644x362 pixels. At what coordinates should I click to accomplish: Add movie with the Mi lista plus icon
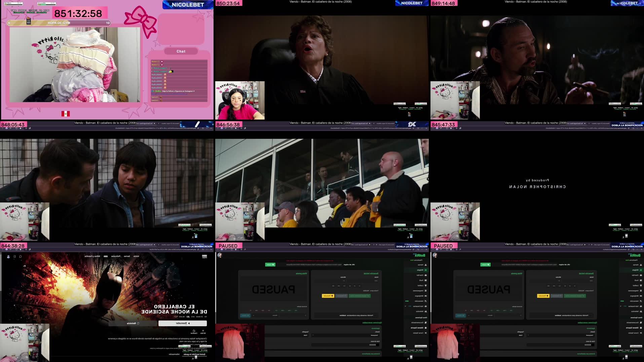203,331
